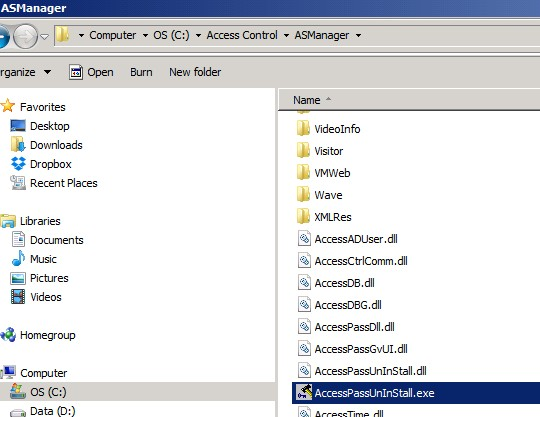Click the OS (C:) breadcrumb segment
This screenshot has height=445, width=540.
tap(171, 35)
